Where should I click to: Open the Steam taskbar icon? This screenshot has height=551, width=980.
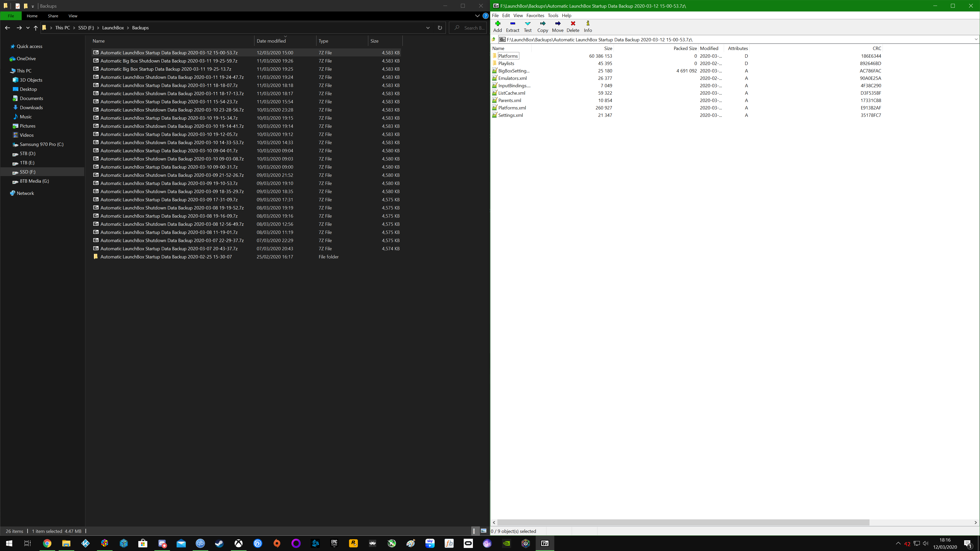(x=219, y=543)
